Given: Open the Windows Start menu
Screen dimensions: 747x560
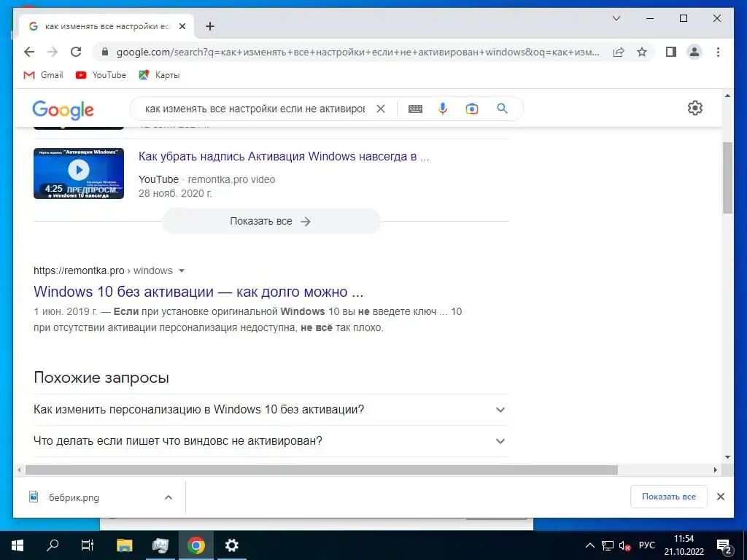Looking at the screenshot, I should (18, 545).
